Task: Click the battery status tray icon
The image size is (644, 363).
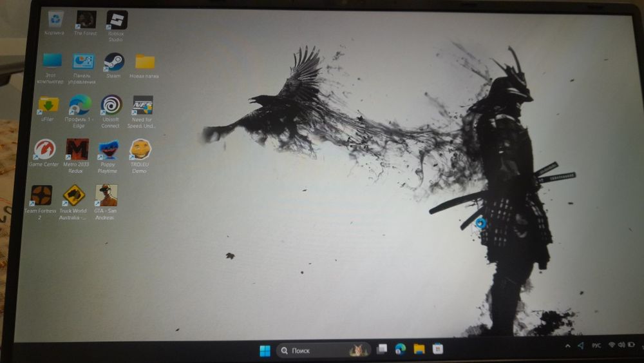Action: [631, 344]
